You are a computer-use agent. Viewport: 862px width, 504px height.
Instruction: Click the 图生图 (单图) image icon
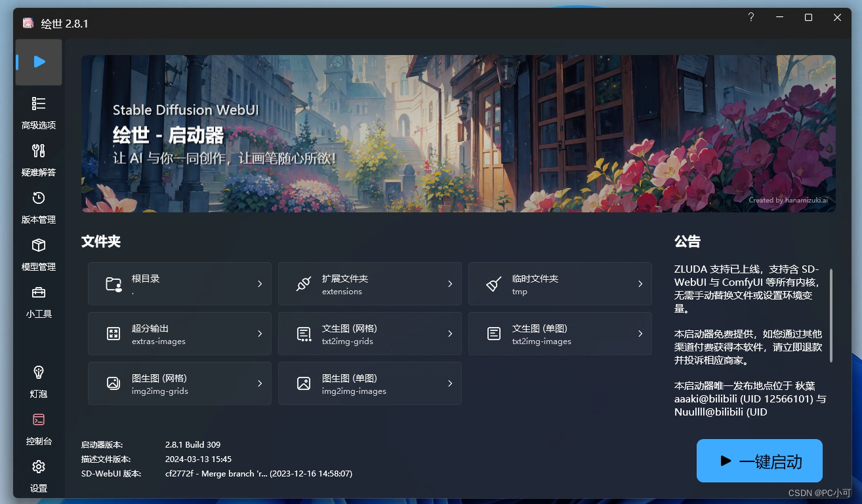[x=304, y=383]
